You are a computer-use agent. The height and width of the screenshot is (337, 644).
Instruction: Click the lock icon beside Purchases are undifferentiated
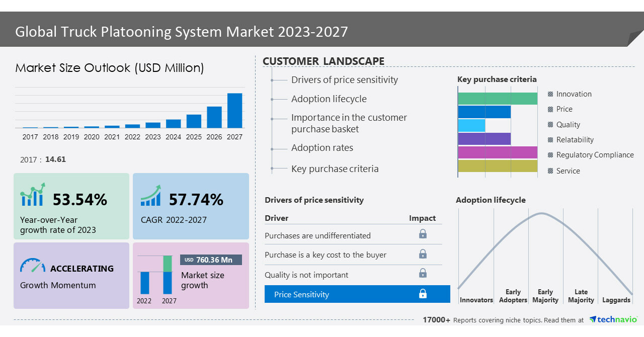click(423, 234)
